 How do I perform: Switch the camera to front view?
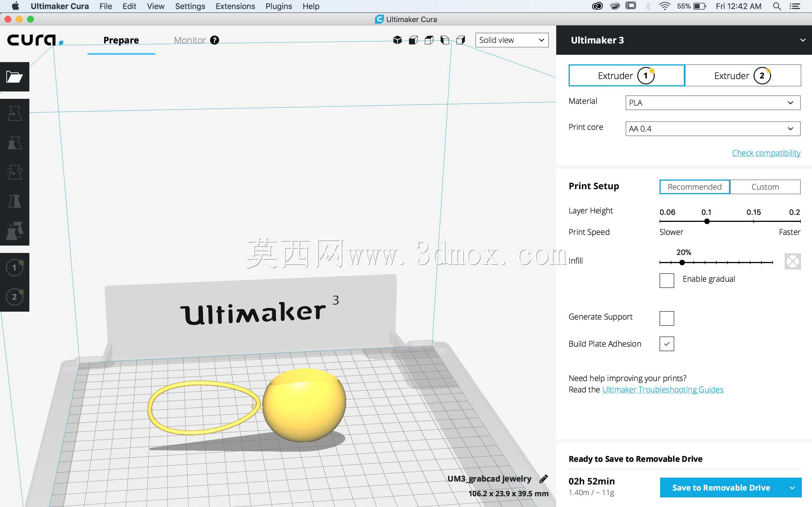pos(413,40)
